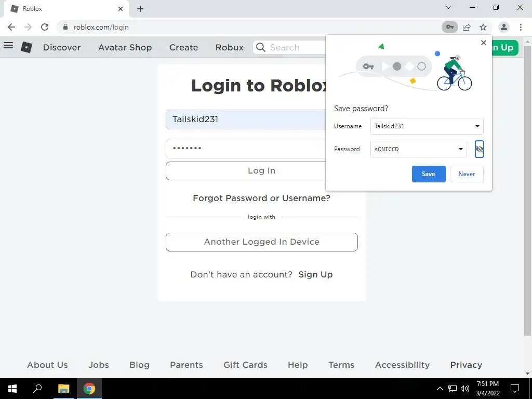Click the browser back arrow
The height and width of the screenshot is (399, 532).
[x=11, y=27]
